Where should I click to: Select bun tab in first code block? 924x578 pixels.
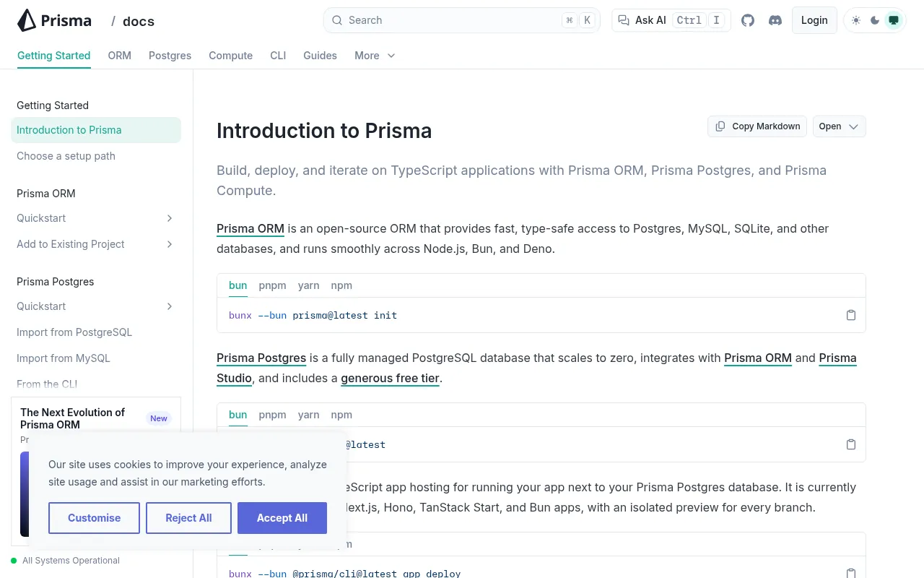click(238, 285)
